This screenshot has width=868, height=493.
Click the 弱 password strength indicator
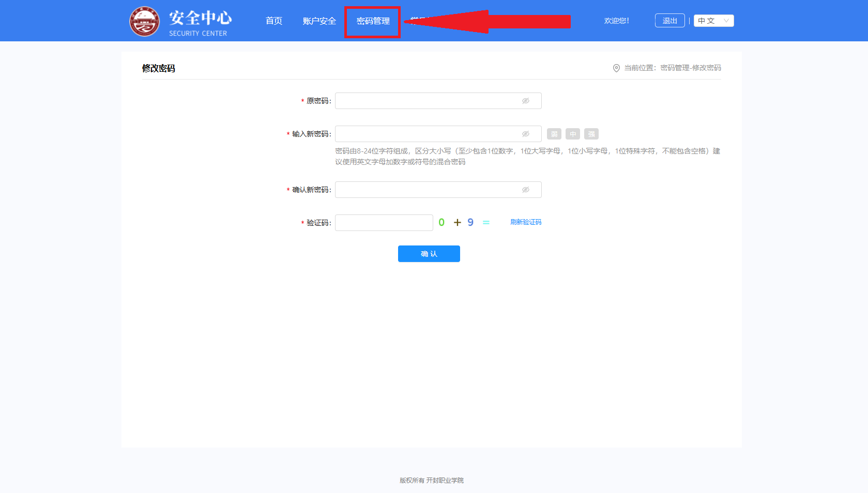tap(554, 134)
